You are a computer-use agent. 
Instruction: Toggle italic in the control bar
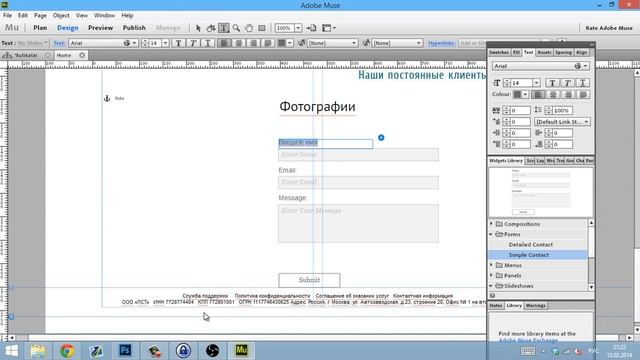(193, 43)
